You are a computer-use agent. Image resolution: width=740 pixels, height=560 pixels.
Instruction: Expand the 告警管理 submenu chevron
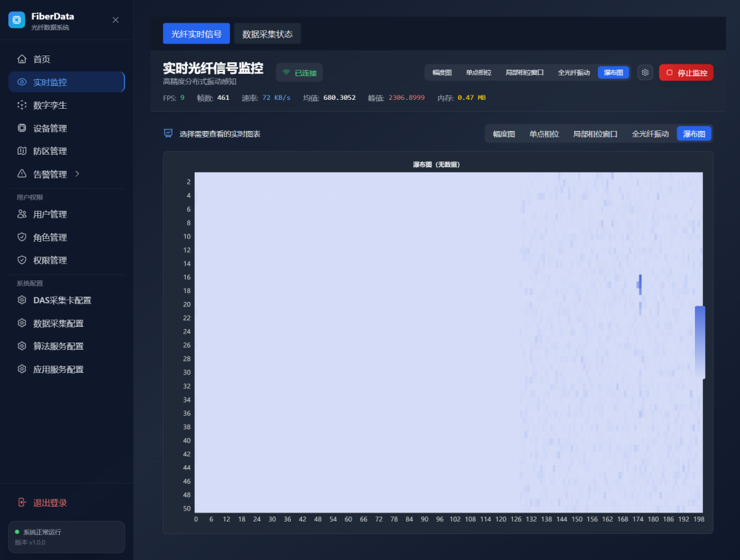78,174
